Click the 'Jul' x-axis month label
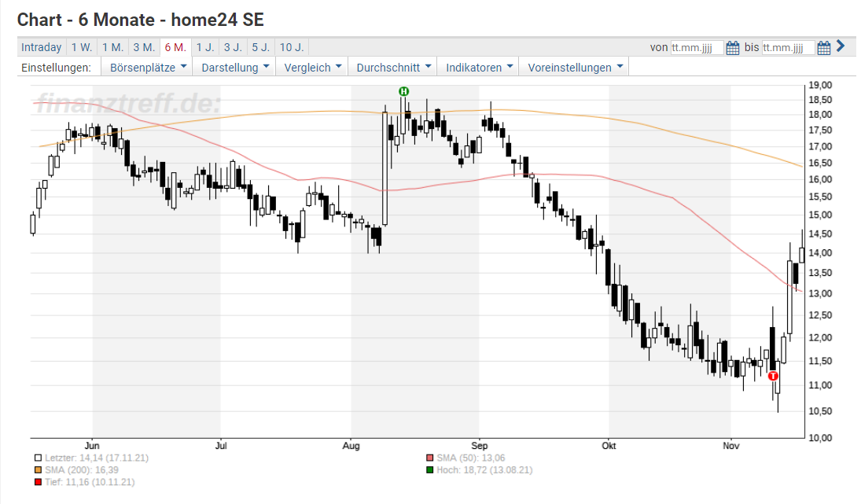 pyautogui.click(x=221, y=446)
